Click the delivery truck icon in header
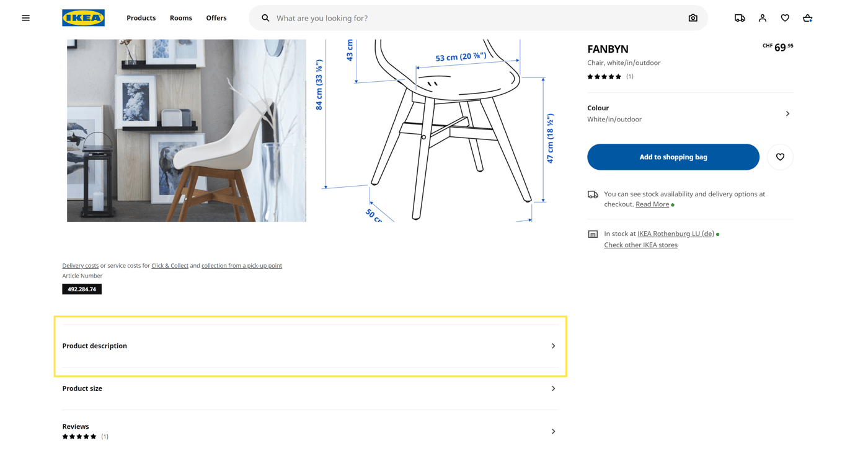Screen dimensions: 868x456 point(740,18)
